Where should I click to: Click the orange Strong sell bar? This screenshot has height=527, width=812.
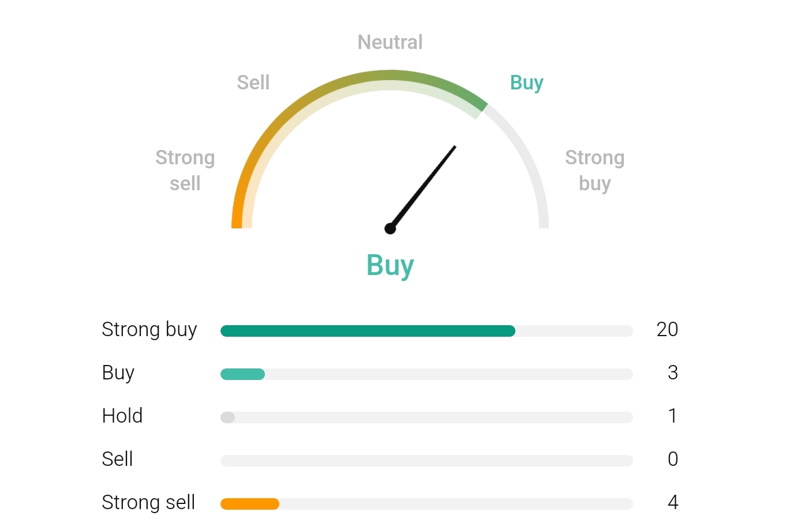tap(250, 504)
